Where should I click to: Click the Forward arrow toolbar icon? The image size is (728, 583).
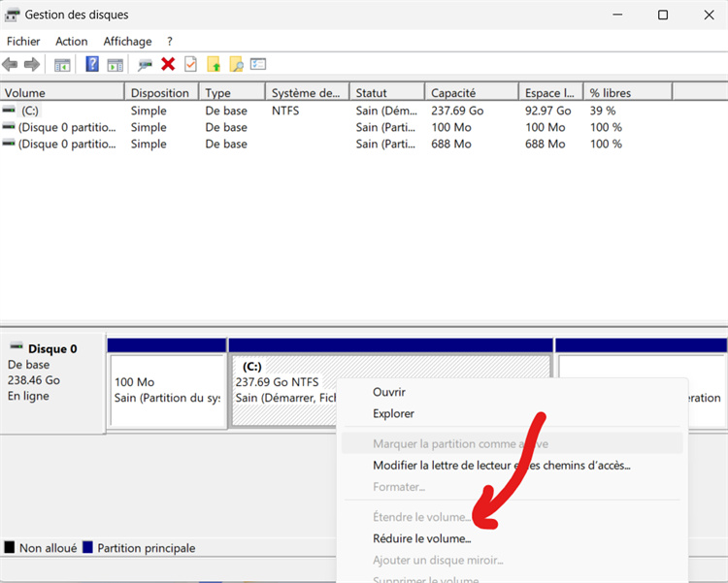[x=32, y=65]
